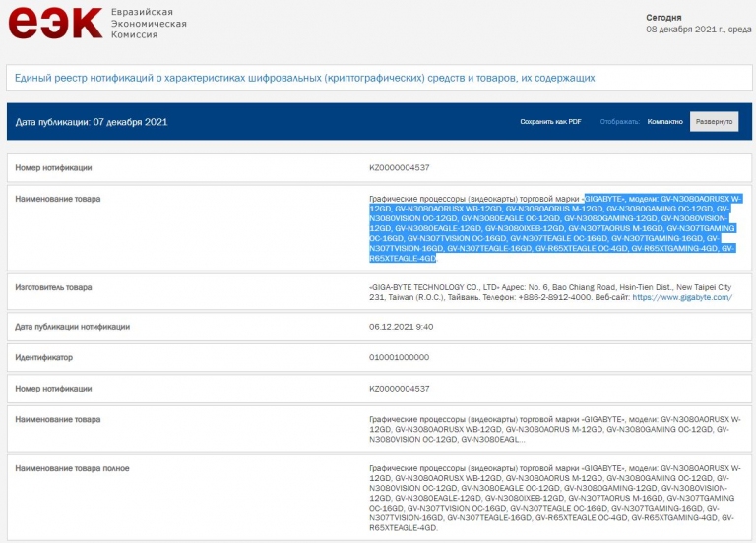The height and width of the screenshot is (543, 756).
Task: Click the second KZ0000004537 value
Action: pyautogui.click(x=400, y=389)
